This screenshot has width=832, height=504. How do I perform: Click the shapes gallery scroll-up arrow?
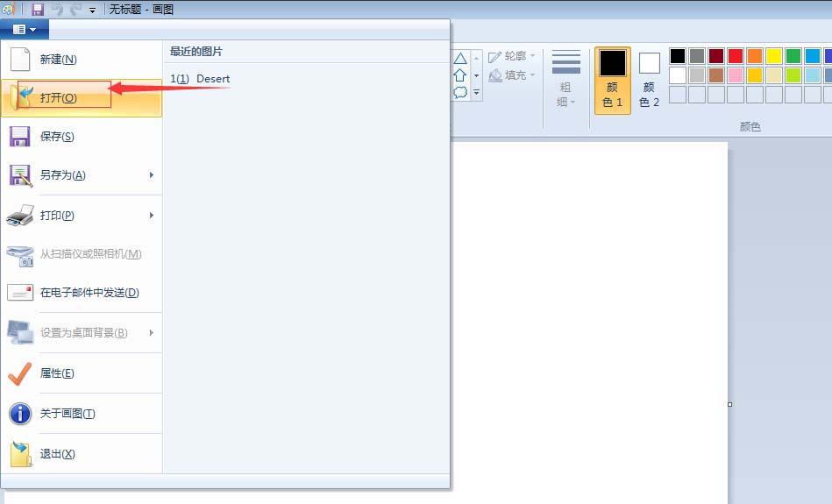coord(476,59)
